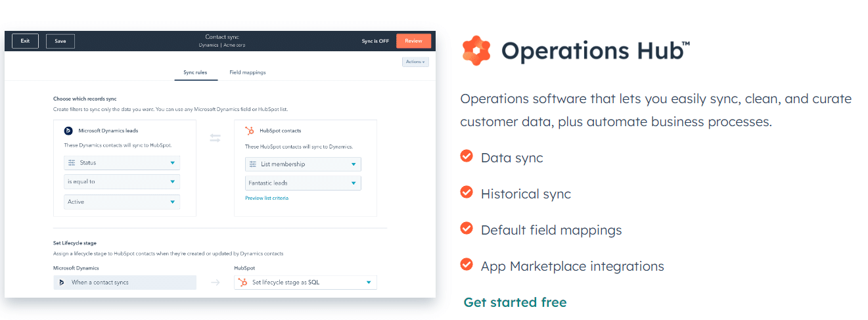Click the HubSpot icon in lifecycle stage dropdown
This screenshot has height=320, width=868.
tap(243, 283)
